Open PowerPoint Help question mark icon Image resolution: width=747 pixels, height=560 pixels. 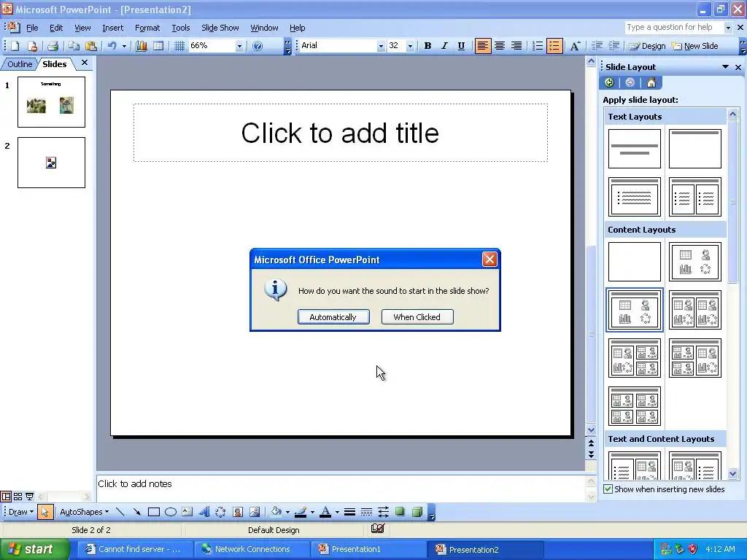(258, 46)
